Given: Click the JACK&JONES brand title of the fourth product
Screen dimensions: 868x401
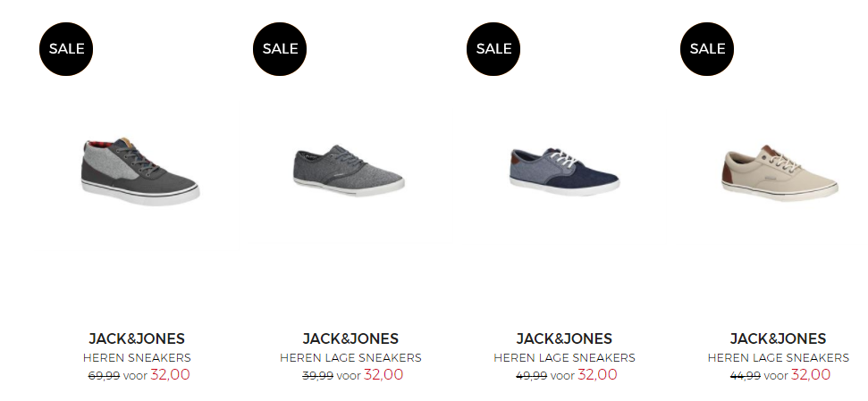Looking at the screenshot, I should coord(778,338).
